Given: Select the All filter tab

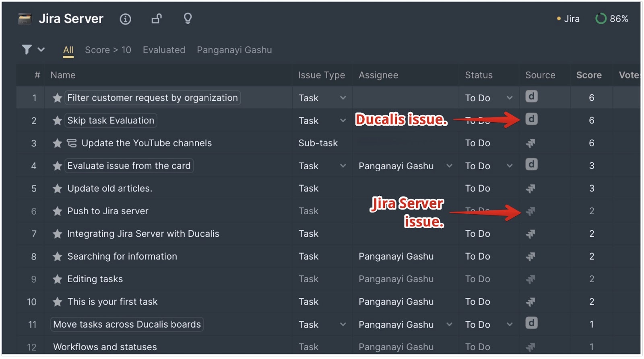Looking at the screenshot, I should [x=68, y=50].
